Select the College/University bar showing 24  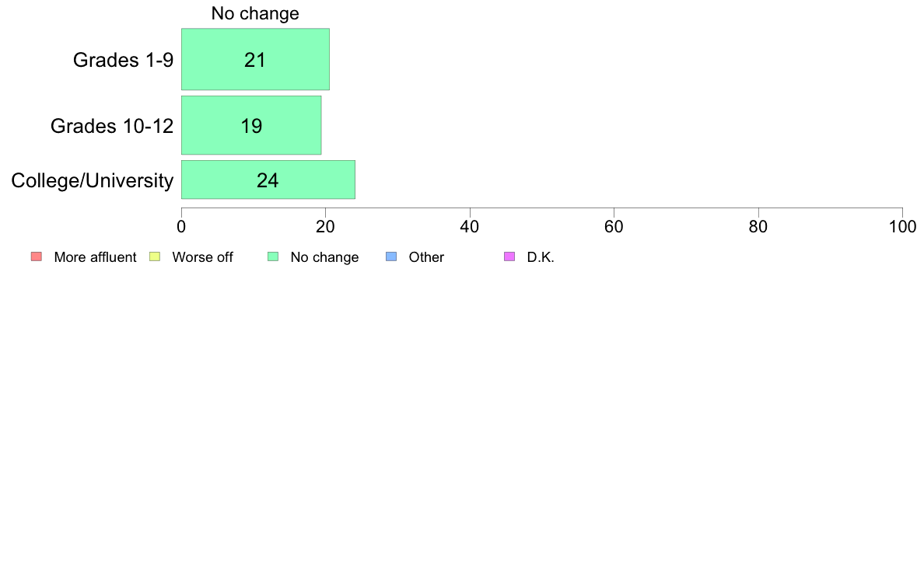point(268,180)
